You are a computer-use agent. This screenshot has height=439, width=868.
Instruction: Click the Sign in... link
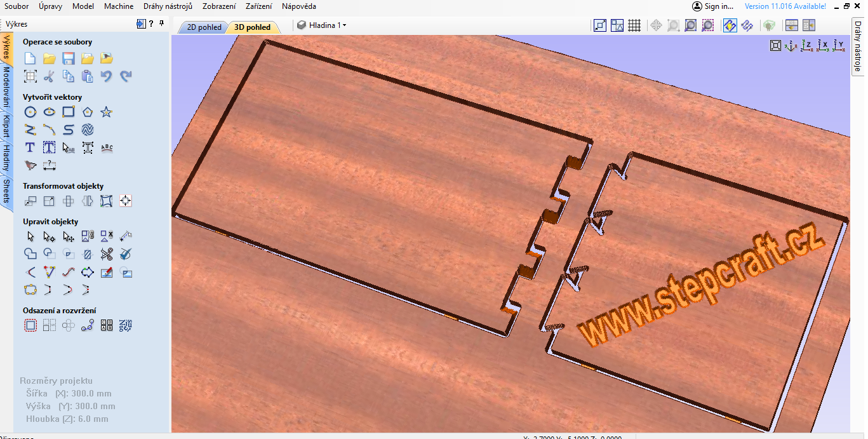[x=713, y=6]
